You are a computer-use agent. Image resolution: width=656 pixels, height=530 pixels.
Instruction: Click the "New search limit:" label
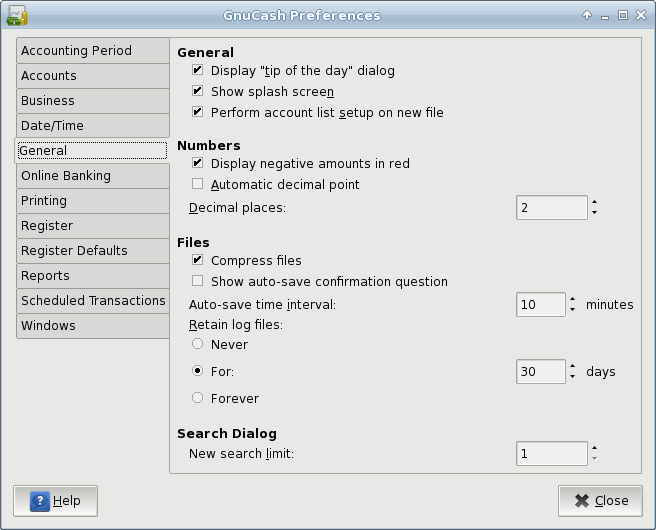[x=241, y=453]
